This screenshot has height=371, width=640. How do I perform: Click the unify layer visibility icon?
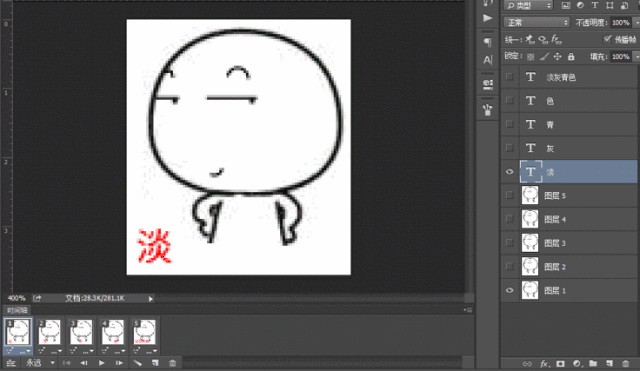[543, 39]
